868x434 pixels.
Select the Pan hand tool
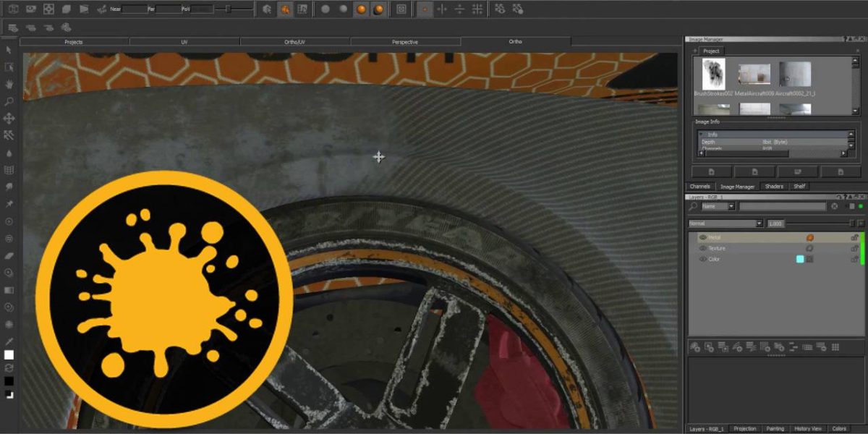(9, 84)
